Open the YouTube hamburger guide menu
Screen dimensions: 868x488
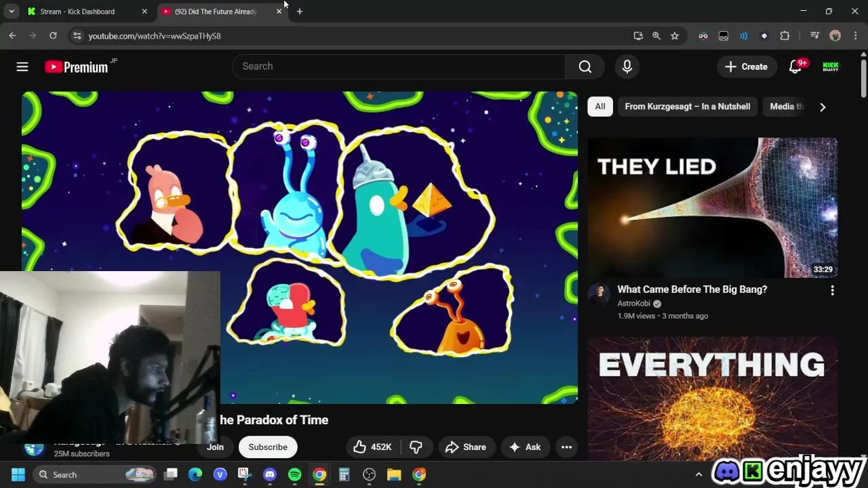click(x=22, y=66)
